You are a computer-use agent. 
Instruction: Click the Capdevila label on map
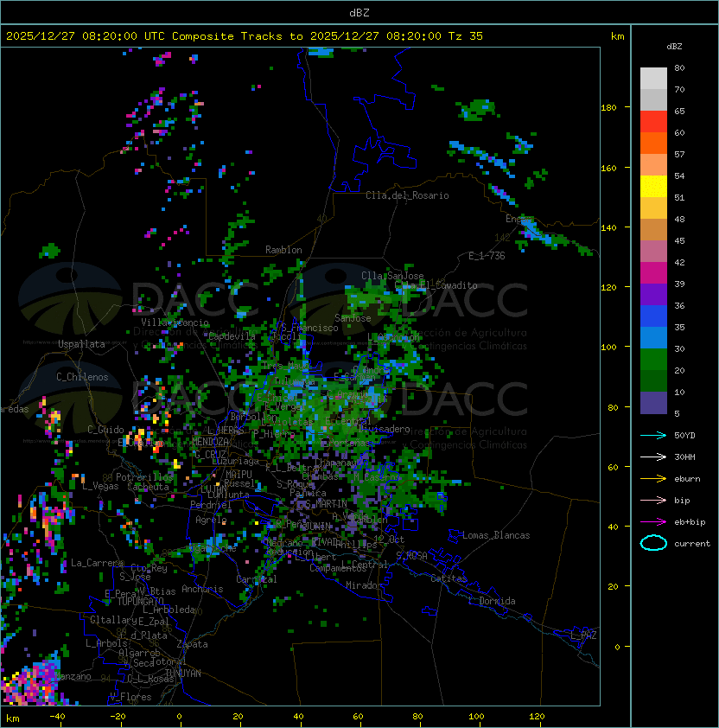232,336
